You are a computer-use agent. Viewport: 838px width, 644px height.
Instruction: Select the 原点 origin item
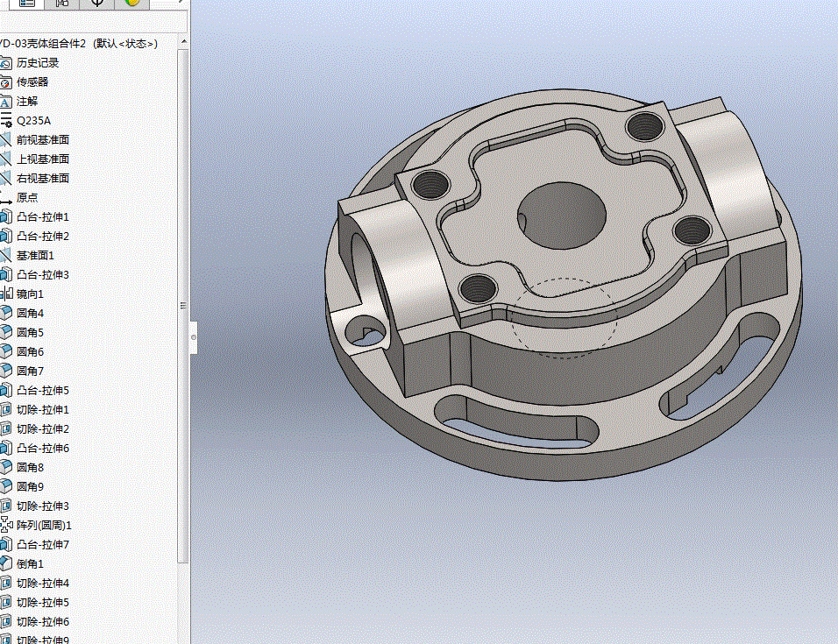26,197
